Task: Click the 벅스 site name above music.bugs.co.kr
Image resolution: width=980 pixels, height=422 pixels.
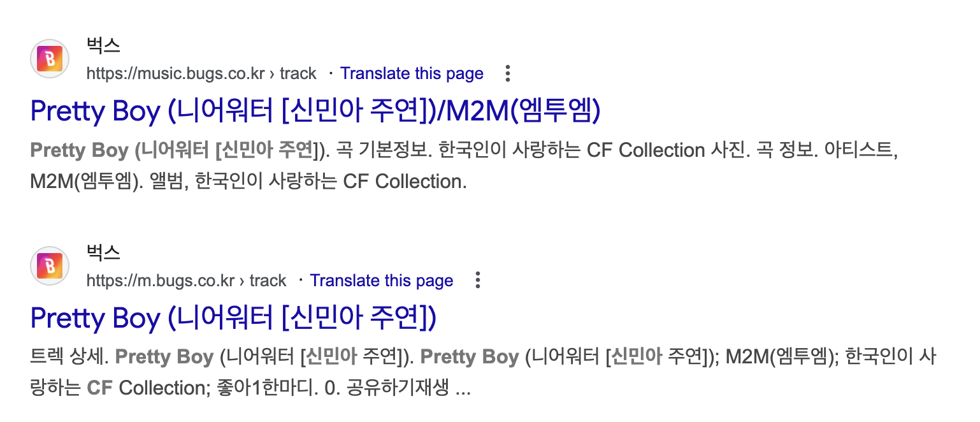Action: tap(103, 47)
